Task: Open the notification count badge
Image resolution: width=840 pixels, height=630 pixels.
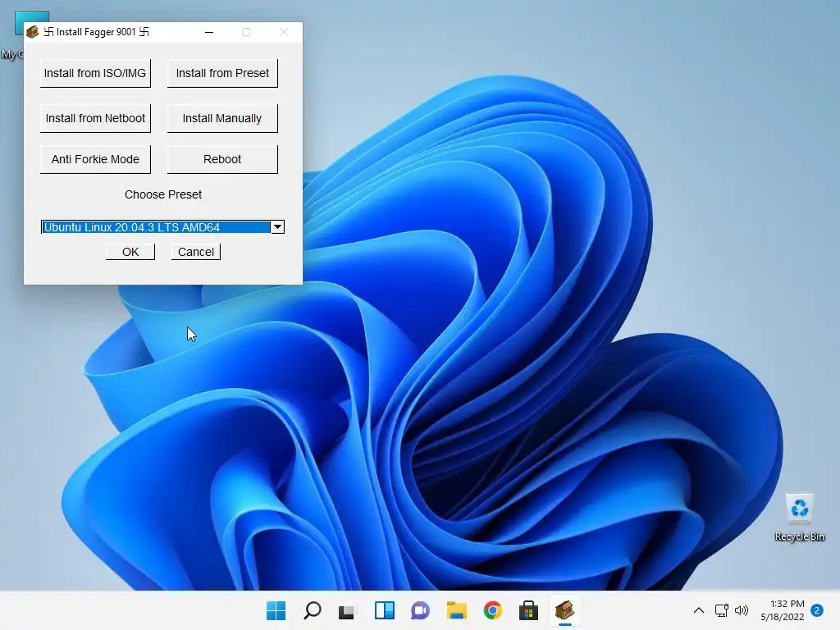Action: [817, 610]
